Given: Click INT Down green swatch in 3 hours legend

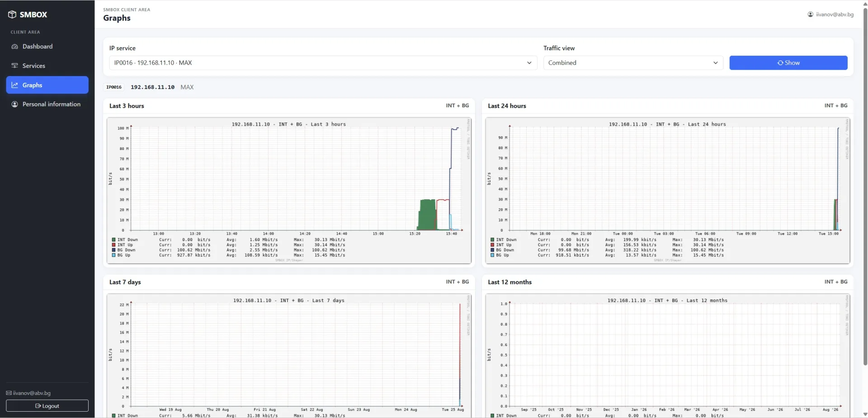Looking at the screenshot, I should 114,240.
